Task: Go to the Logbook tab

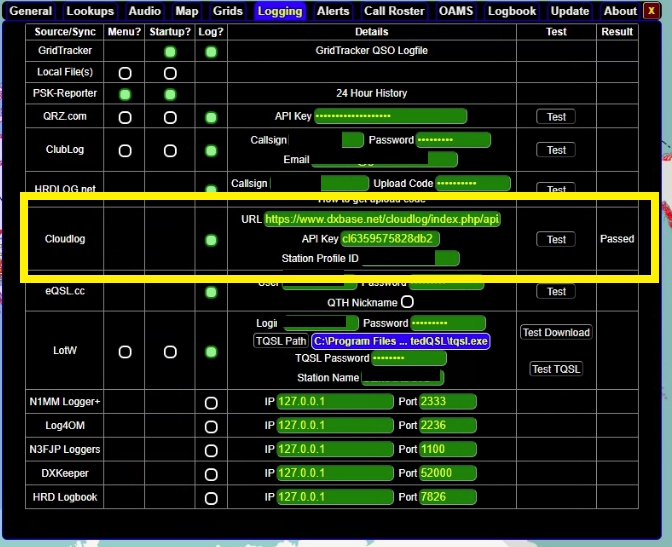Action: pyautogui.click(x=512, y=11)
